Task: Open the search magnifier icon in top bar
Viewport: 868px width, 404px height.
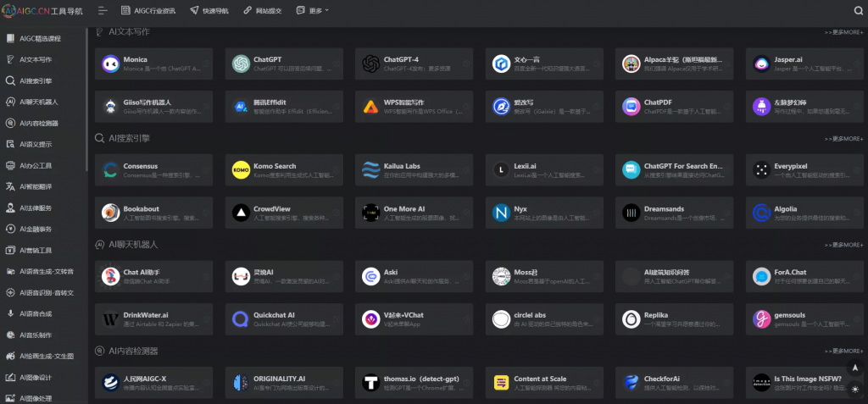Action: click(x=857, y=11)
